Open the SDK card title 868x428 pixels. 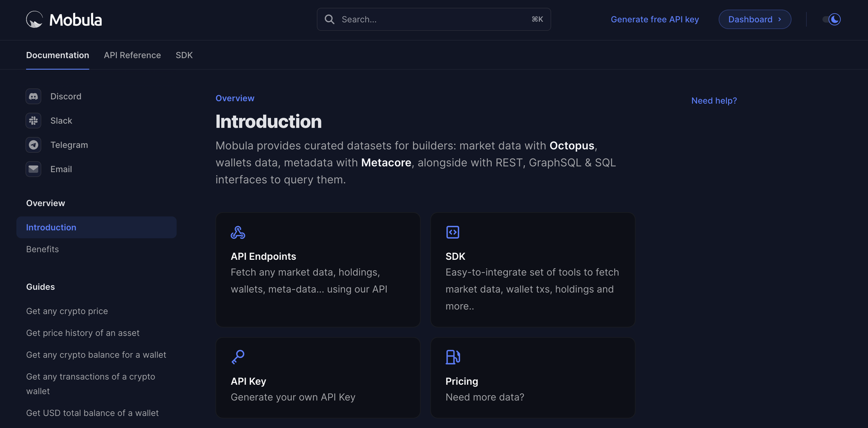(x=455, y=256)
